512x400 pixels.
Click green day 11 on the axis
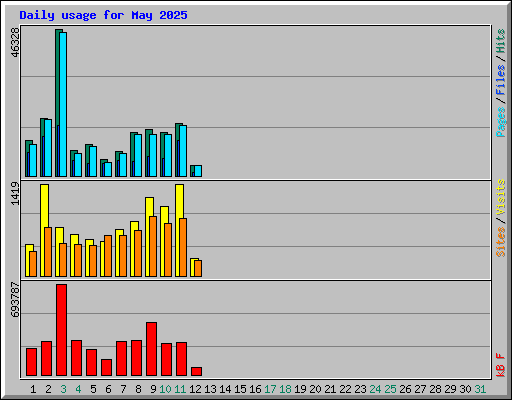pyautogui.click(x=180, y=389)
